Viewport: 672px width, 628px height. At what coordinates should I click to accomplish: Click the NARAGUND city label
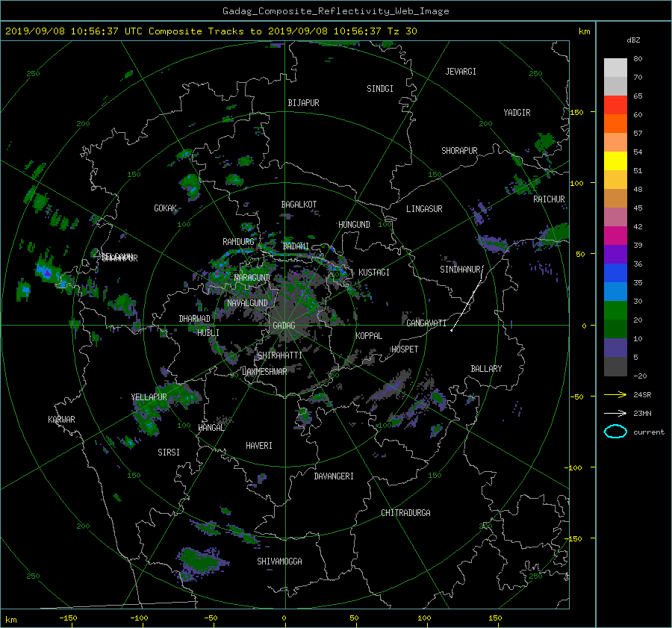pyautogui.click(x=252, y=277)
